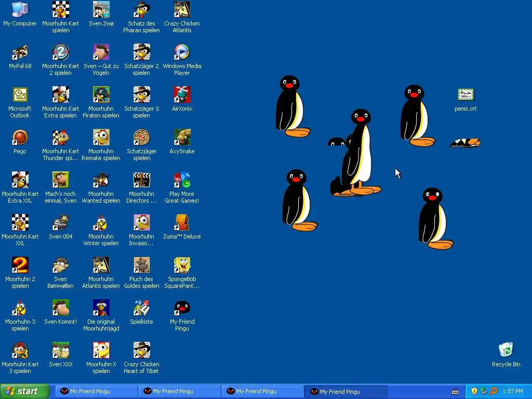Switch to second My Friend Pingu taskbar button
532x399 pixels.
coord(179,392)
